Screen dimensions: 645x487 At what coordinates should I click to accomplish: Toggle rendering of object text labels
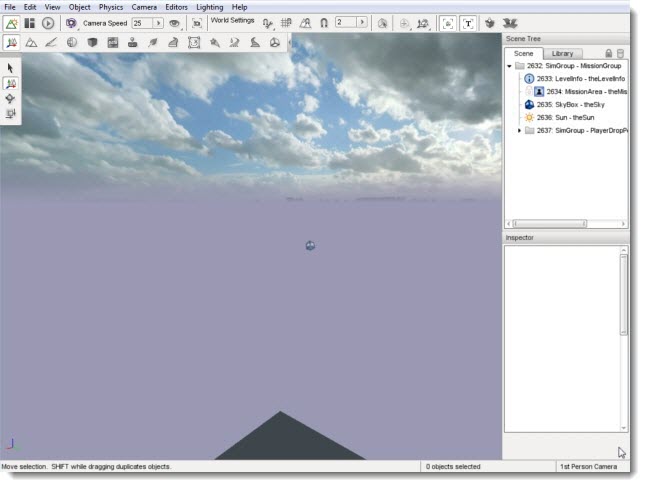[468, 23]
